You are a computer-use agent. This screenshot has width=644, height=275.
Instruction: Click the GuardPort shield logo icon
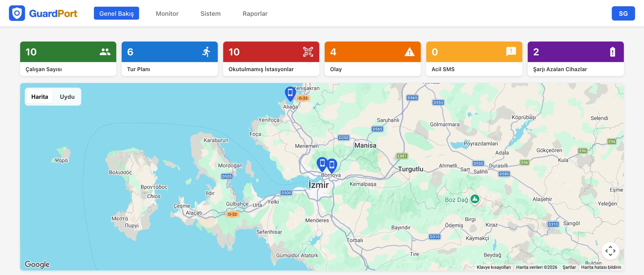(17, 13)
